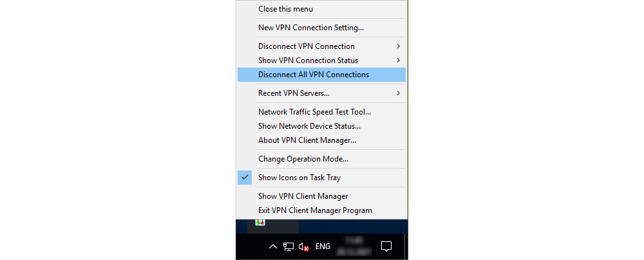Expand the Disconnect VPN Connection submenu arrow
The image size is (644, 260).
[399, 46]
